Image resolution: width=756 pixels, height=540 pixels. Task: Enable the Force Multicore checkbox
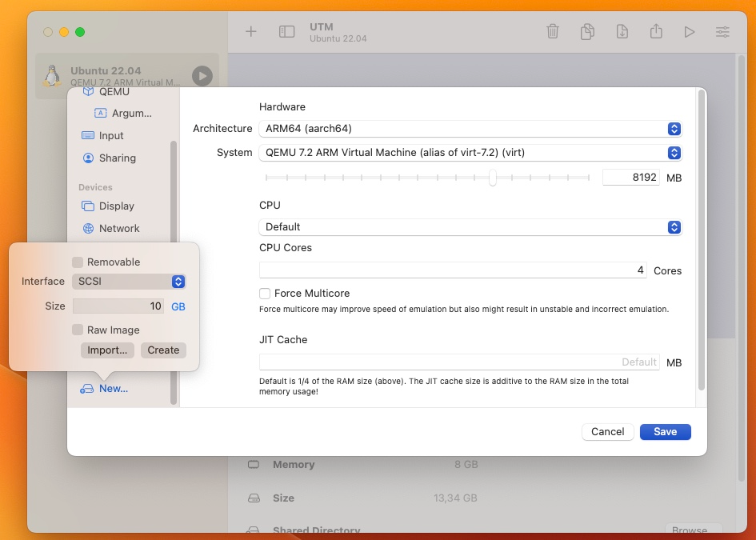(x=265, y=293)
